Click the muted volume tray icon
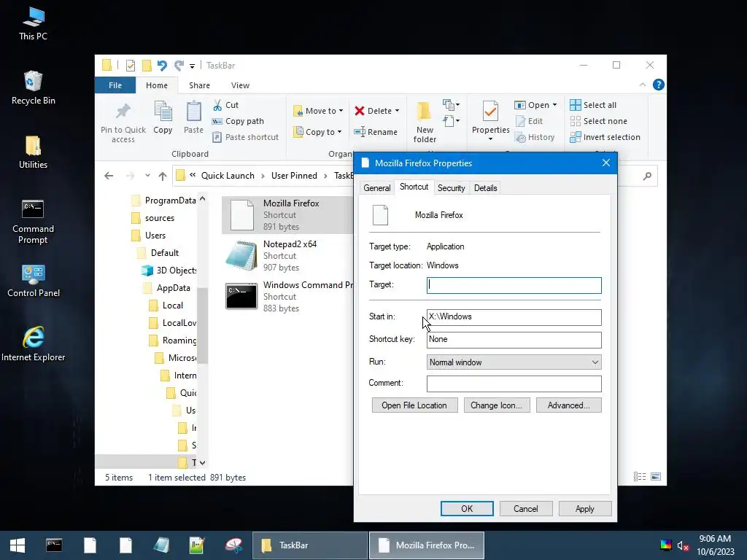747x560 pixels. click(x=683, y=545)
